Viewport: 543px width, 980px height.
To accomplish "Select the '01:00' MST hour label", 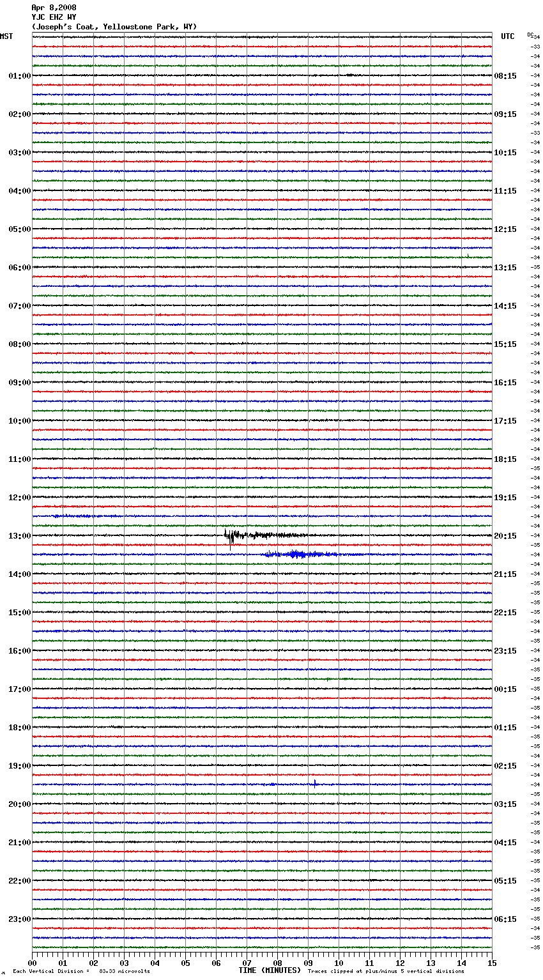I will [x=20, y=76].
